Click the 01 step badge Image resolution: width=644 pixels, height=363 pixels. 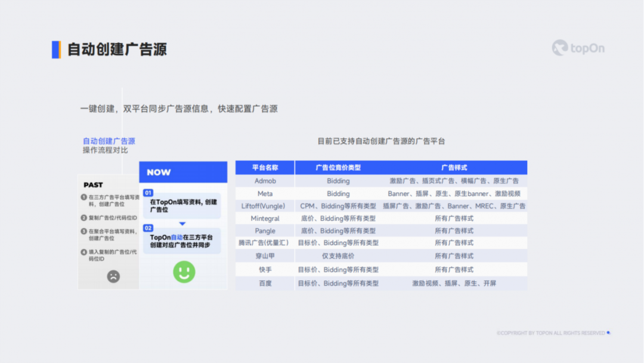148,193
